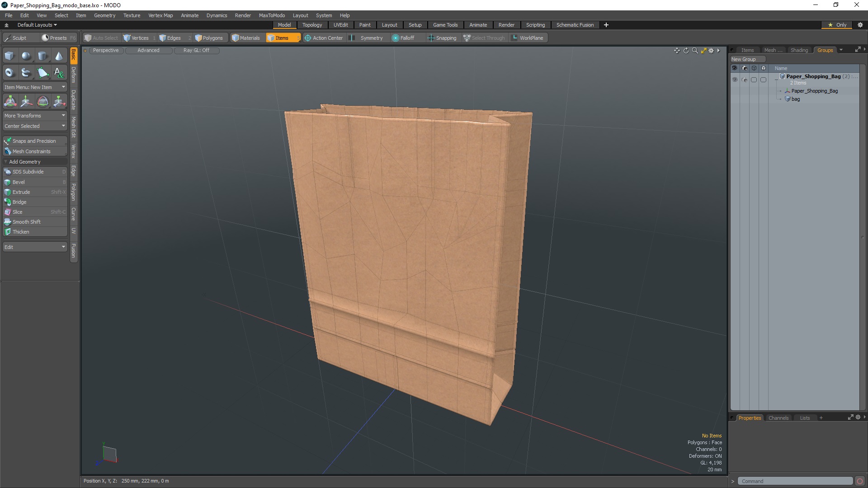Add a new layout tab with plus
Image resolution: width=868 pixels, height=488 pixels.
tap(606, 25)
